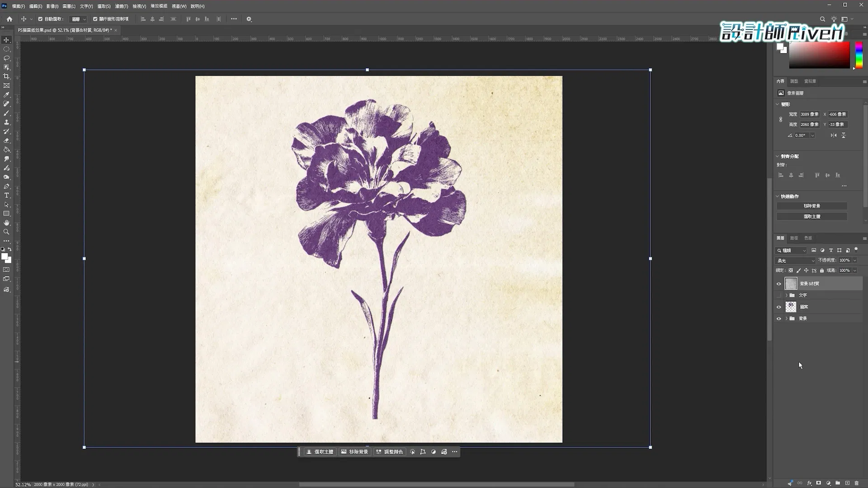This screenshot has height=488, width=868.
Task: Click the flip horizontal icon in properties
Action: pyautogui.click(x=834, y=135)
